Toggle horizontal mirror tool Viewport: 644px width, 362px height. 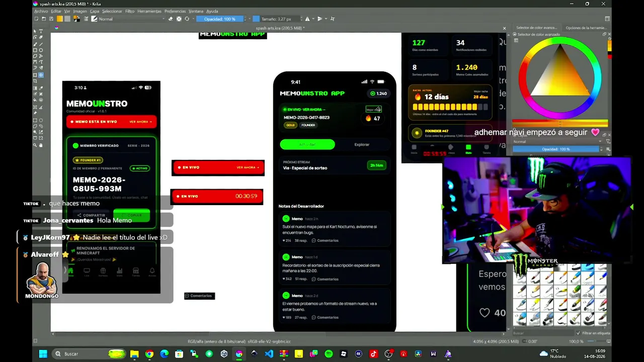click(x=307, y=19)
